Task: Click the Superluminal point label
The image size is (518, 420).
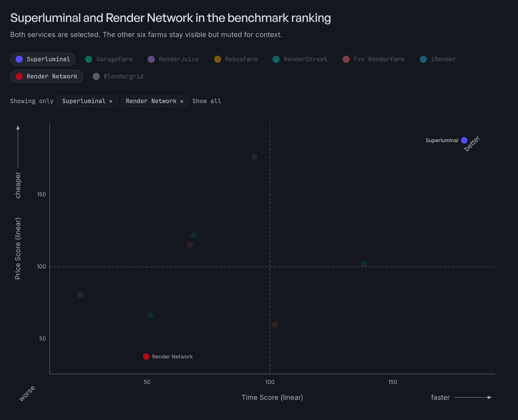Action: [x=442, y=140]
